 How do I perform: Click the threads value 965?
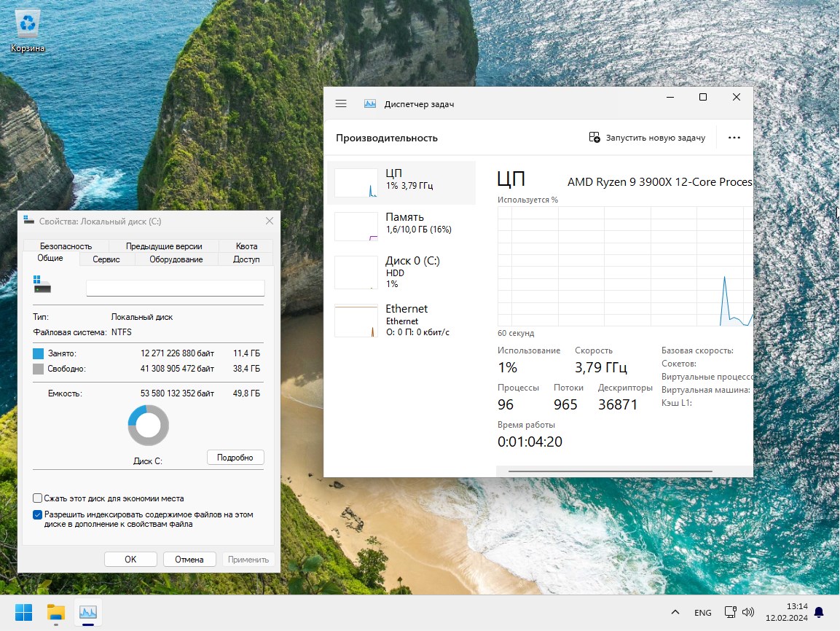click(x=566, y=404)
